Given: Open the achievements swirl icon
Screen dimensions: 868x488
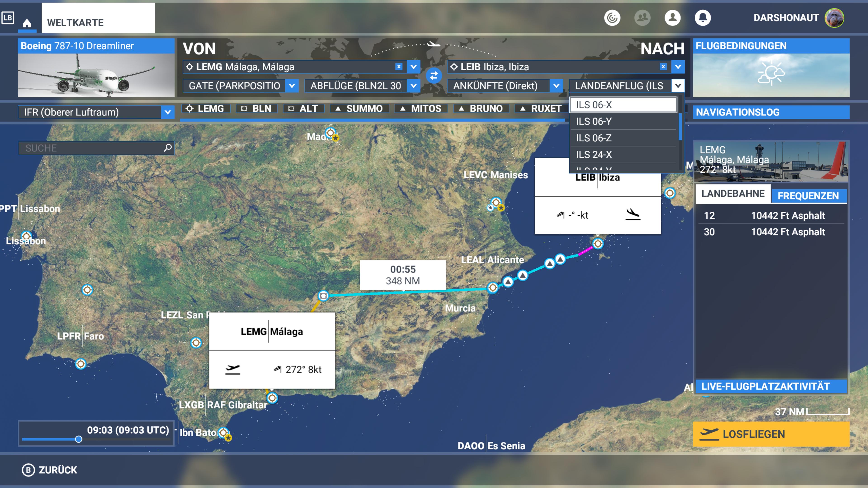Looking at the screenshot, I should [612, 18].
